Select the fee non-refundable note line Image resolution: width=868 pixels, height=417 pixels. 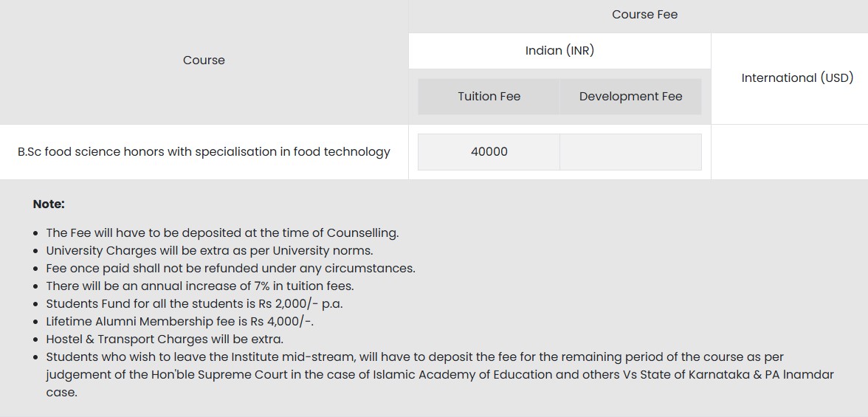coord(230,269)
